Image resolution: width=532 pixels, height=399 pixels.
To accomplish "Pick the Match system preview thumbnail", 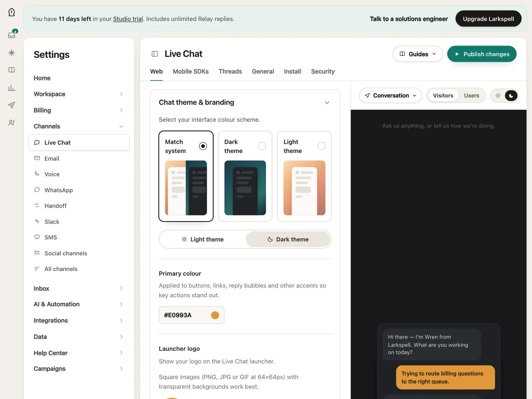I will coord(186,188).
